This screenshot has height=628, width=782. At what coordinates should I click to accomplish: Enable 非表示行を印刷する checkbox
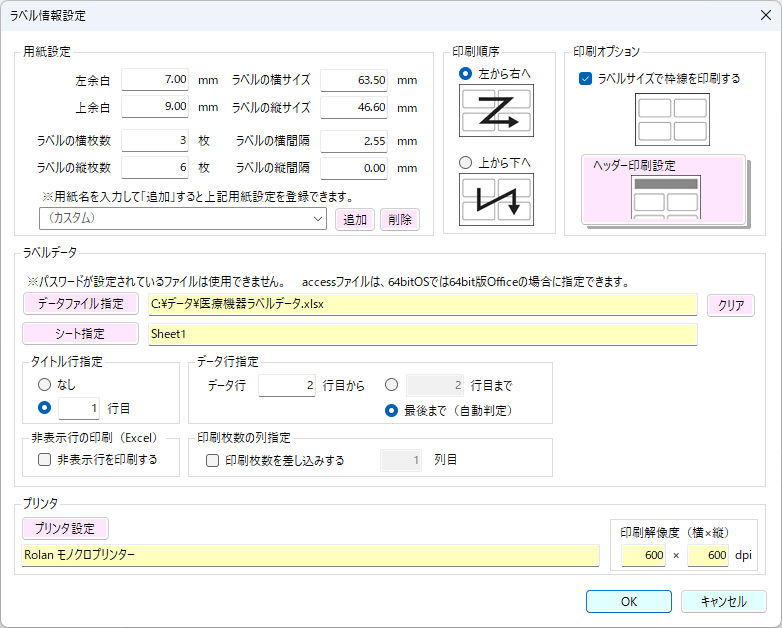[x=44, y=459]
